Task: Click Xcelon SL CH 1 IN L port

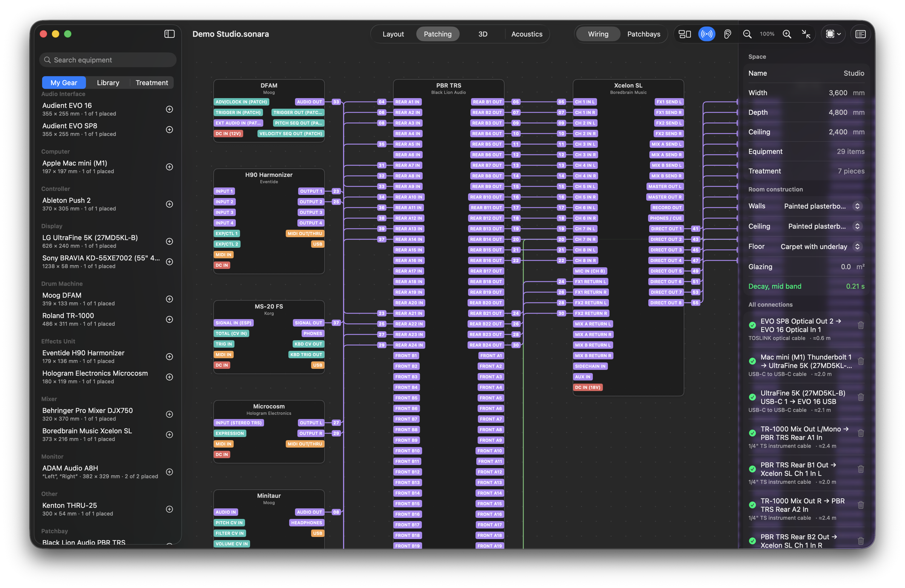Action: click(585, 102)
